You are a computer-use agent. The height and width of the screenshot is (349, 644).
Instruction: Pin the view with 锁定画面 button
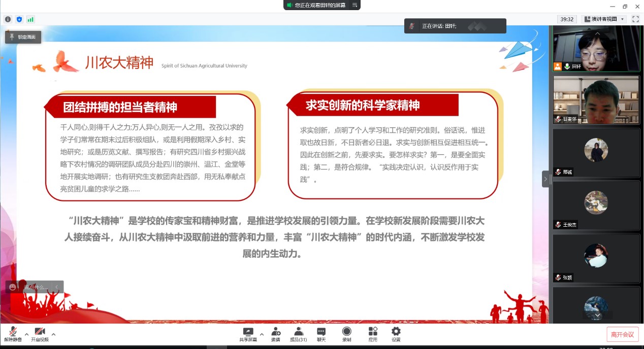coord(23,37)
